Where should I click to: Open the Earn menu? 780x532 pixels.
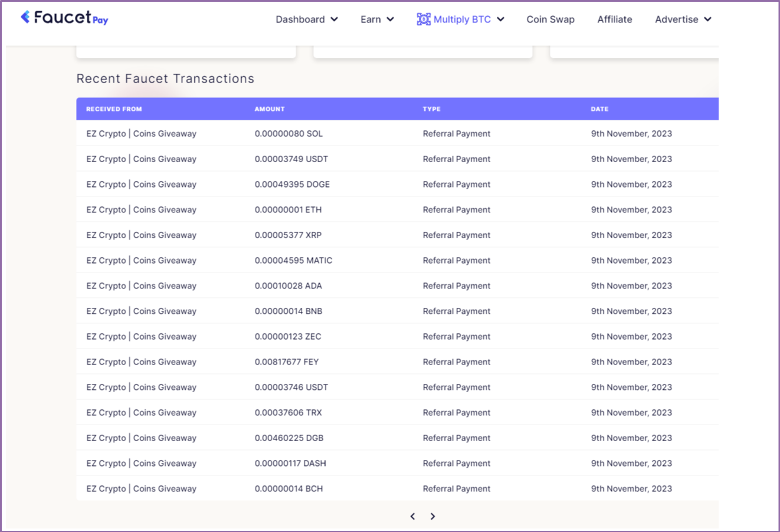click(377, 19)
